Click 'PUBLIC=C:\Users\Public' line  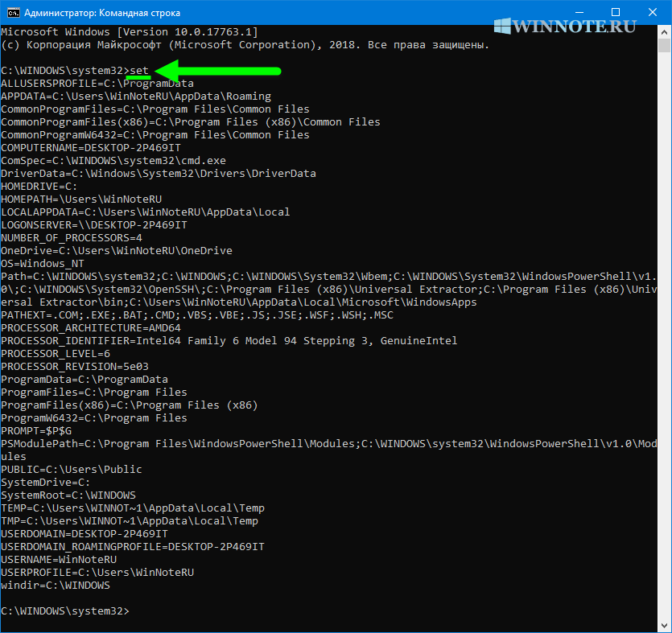tap(72, 470)
